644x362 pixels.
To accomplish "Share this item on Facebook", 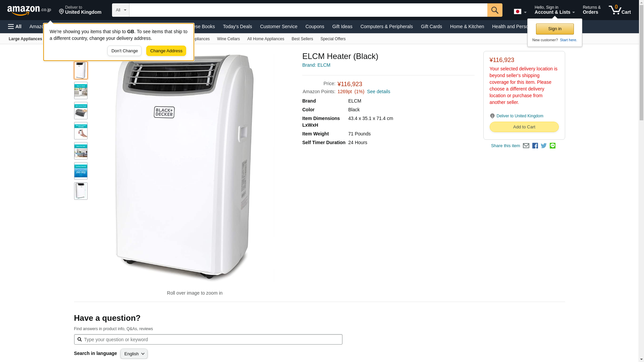I will coord(535,146).
